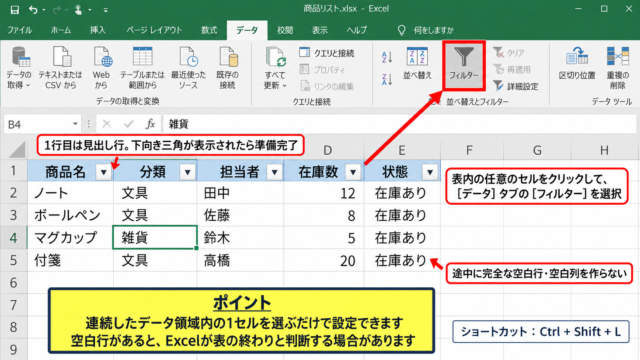
Task: Click the formula bar confirm check icon
Action: tap(129, 124)
